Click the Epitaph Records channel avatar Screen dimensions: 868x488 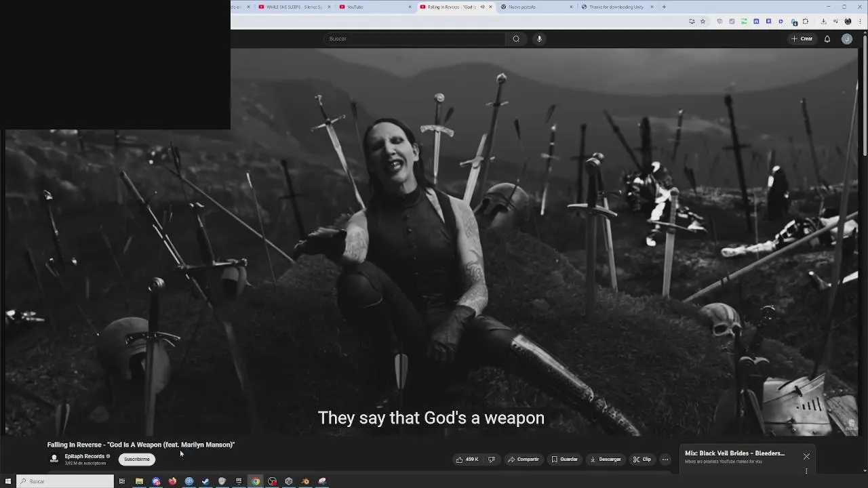[x=54, y=459]
